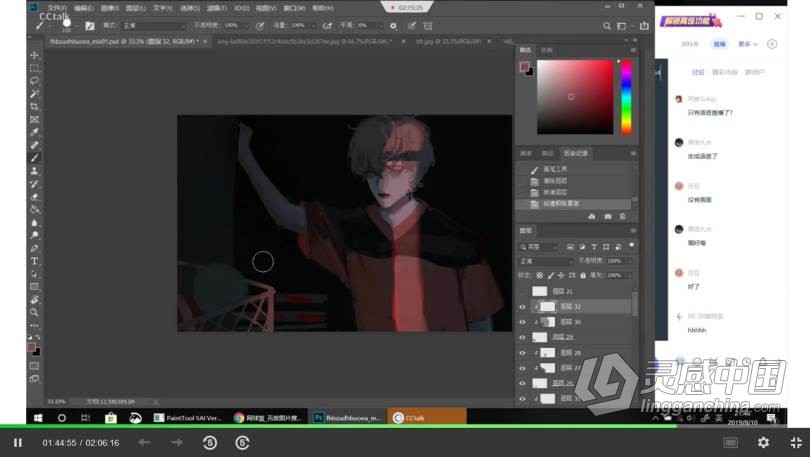This screenshot has width=810, height=457.
Task: Switch to the History (历史记录) panel tab
Action: click(x=575, y=153)
